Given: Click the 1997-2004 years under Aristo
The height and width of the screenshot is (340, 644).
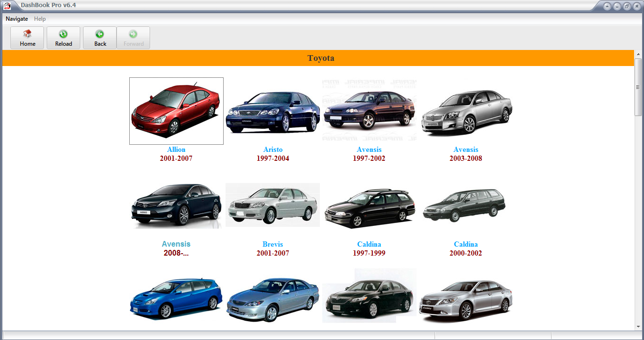Looking at the screenshot, I should (273, 158).
